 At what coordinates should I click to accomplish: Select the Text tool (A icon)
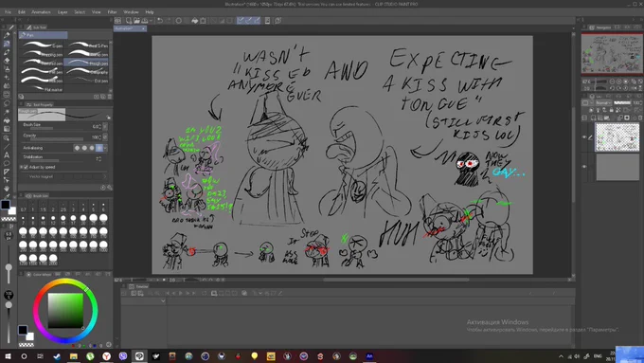(7, 155)
